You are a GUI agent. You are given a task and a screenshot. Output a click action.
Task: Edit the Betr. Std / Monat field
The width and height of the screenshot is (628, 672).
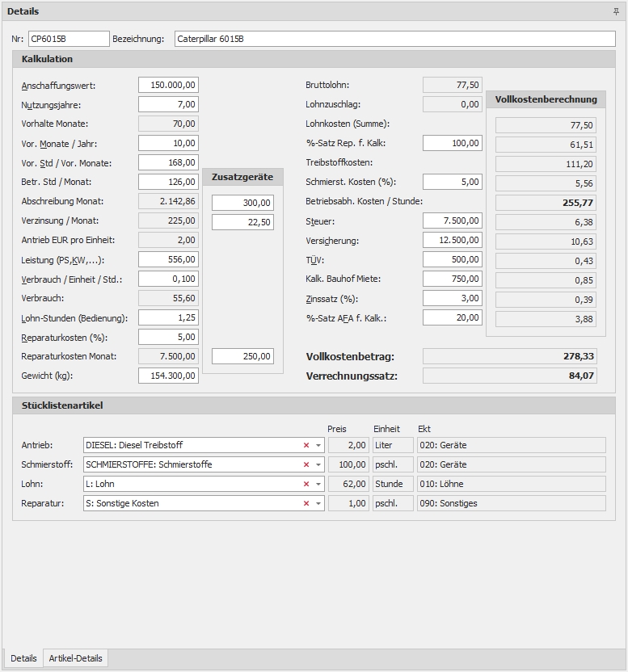coord(168,182)
